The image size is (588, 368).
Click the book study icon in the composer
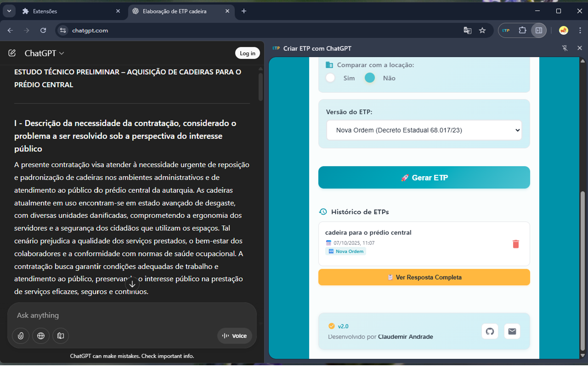click(60, 336)
